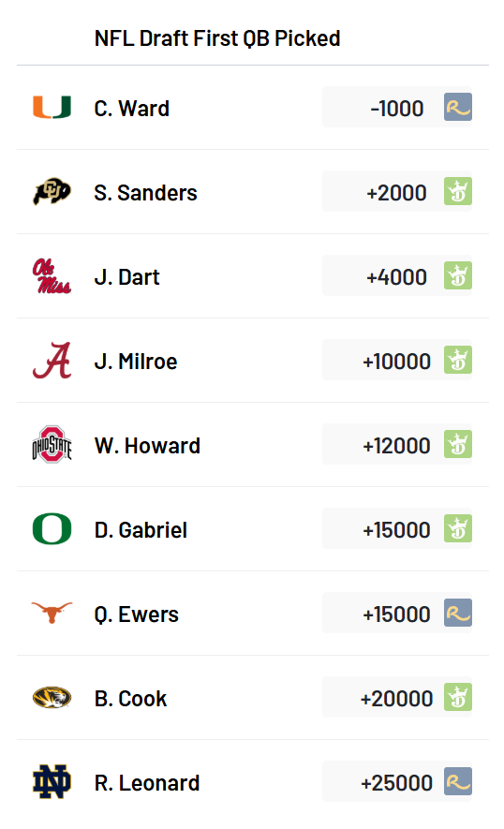Select the +10000 odds for J. Milroe
This screenshot has height=829, width=504.
tap(397, 361)
